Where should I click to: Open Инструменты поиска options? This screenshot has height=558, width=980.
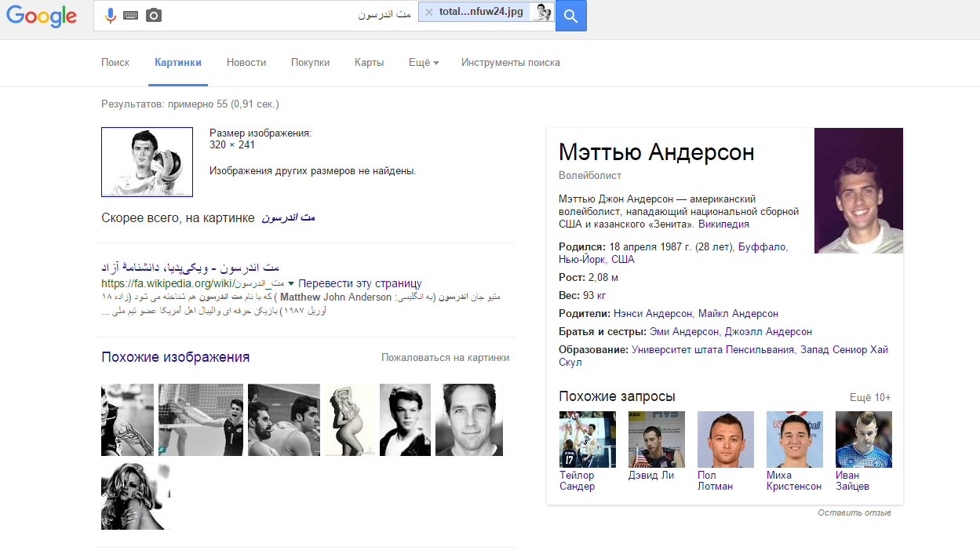(x=510, y=63)
